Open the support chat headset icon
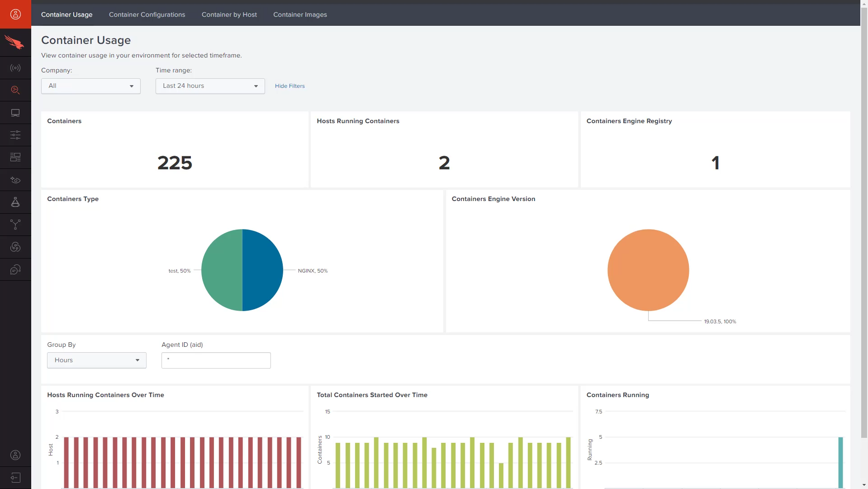Viewport: 868px width, 489px height. (15, 269)
